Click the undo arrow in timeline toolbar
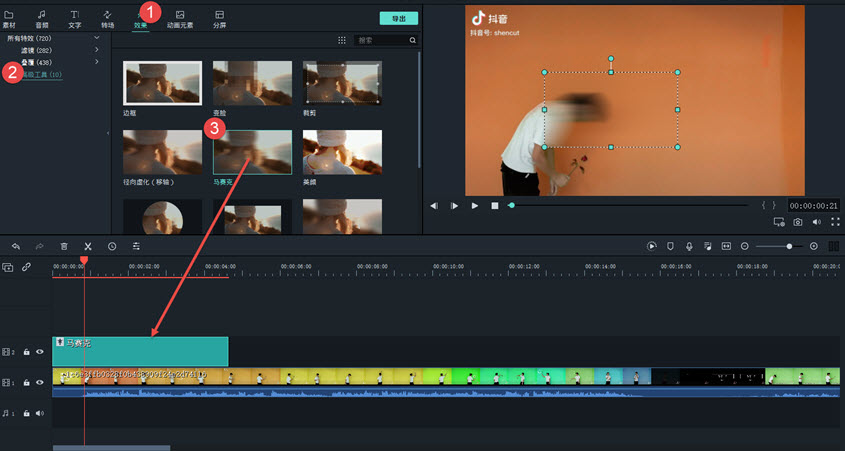Viewport: 845px width, 451px height. [x=16, y=246]
